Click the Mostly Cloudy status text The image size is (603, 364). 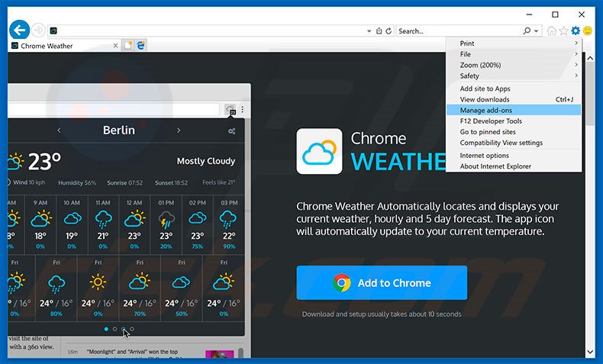pos(206,161)
